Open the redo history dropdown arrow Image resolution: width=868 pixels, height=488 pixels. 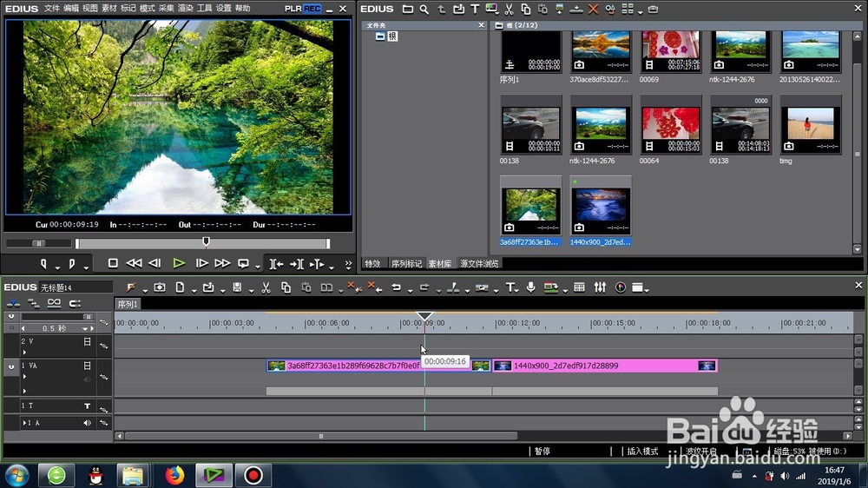pos(438,290)
